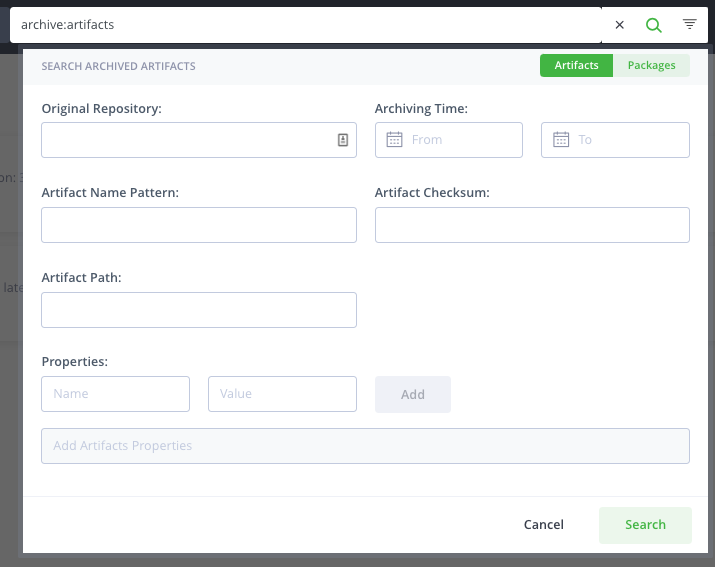Focus the Archiving Time To field

click(x=615, y=140)
